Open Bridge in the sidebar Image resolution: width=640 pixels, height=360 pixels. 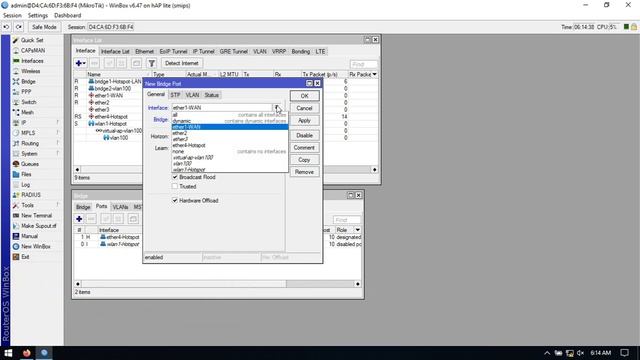tap(28, 81)
